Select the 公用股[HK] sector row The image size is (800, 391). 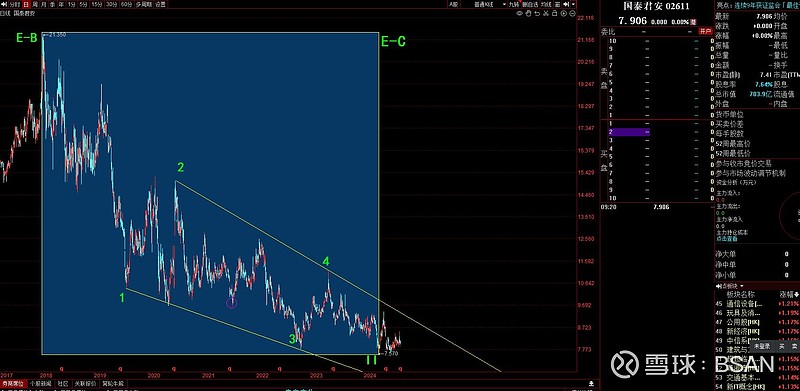(x=757, y=322)
